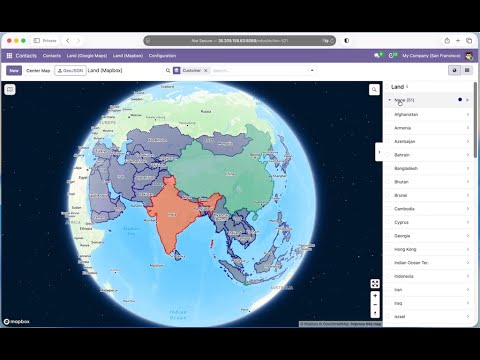The image size is (480, 360).
Task: Collapse the side panel with the arrow tab
Action: click(x=379, y=152)
